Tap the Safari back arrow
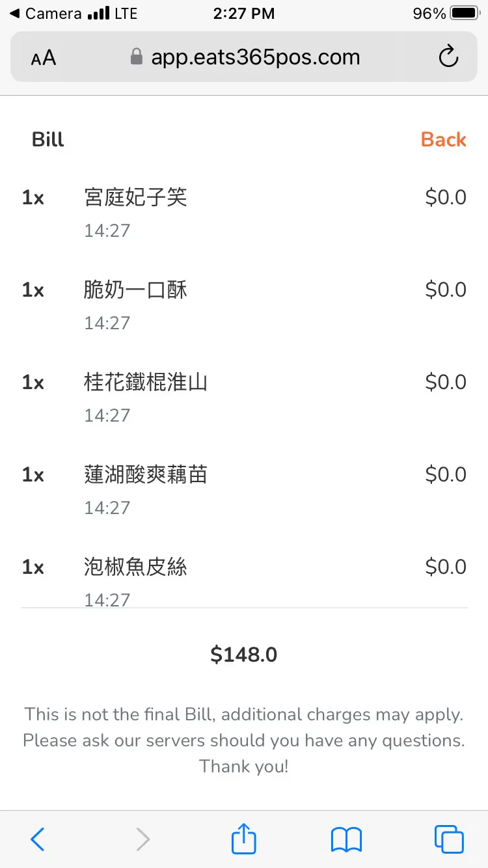The width and height of the screenshot is (488, 868). pyautogui.click(x=38, y=839)
